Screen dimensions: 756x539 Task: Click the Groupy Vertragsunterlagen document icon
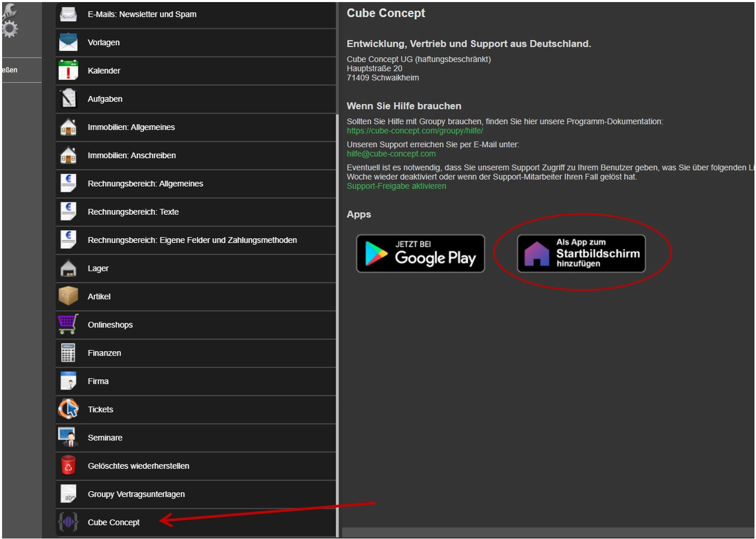coord(68,494)
